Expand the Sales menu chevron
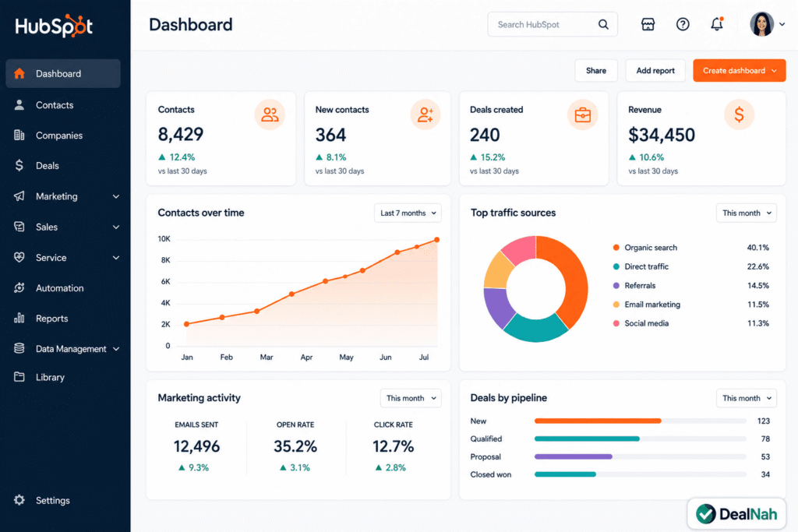Viewport: 798px width, 532px height. pyautogui.click(x=116, y=227)
